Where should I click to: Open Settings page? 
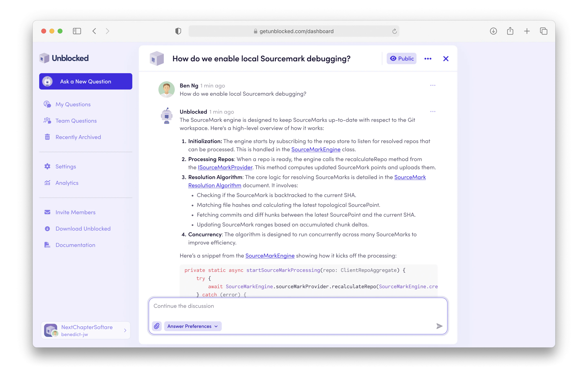pos(66,166)
